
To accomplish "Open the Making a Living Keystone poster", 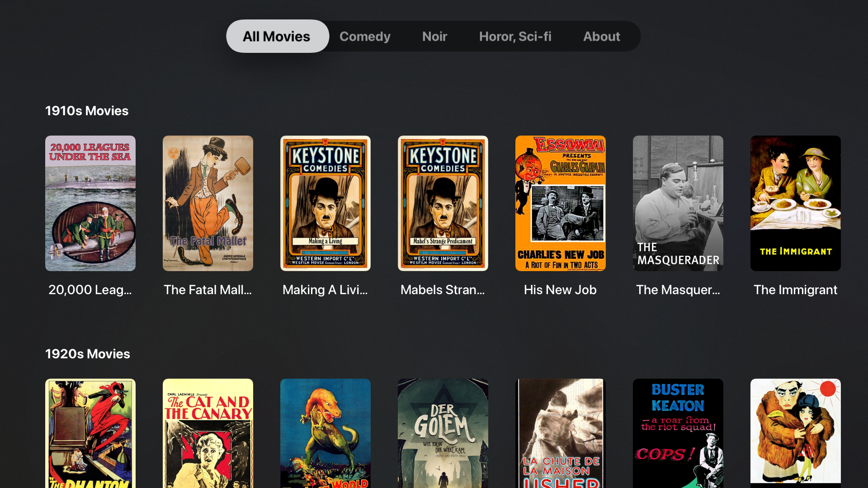I will point(325,203).
